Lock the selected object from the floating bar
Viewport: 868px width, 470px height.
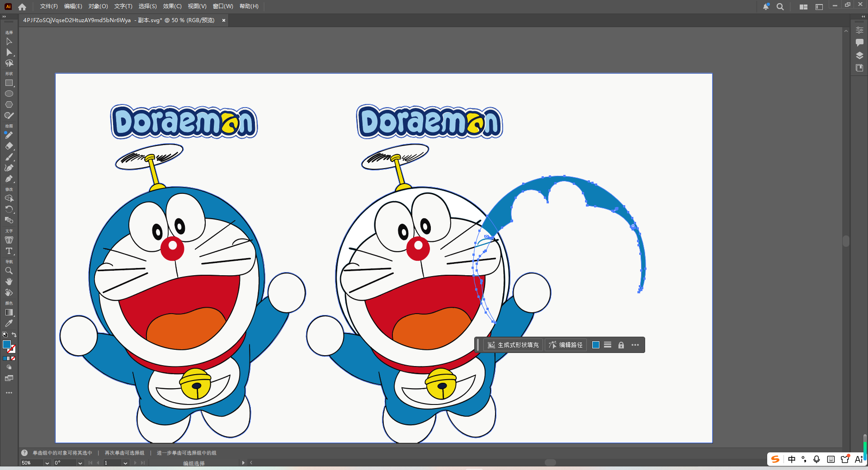(621, 345)
